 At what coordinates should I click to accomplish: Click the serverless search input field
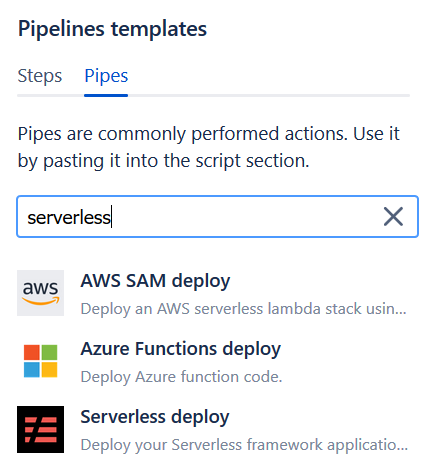(x=217, y=217)
